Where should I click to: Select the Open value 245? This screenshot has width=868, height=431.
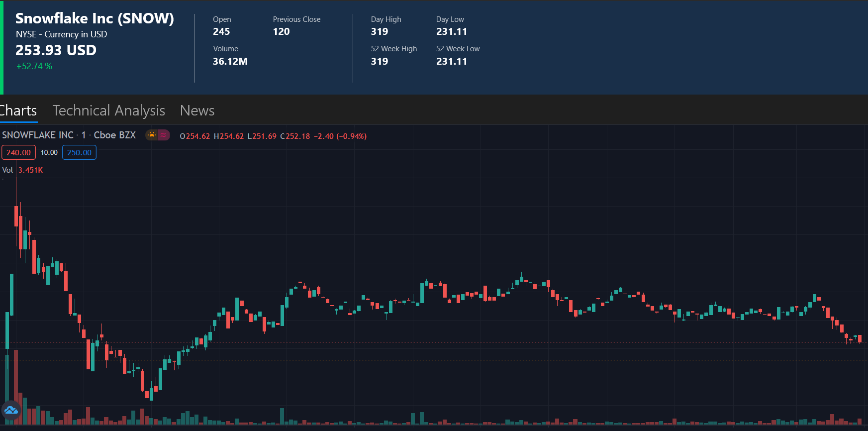coord(221,31)
